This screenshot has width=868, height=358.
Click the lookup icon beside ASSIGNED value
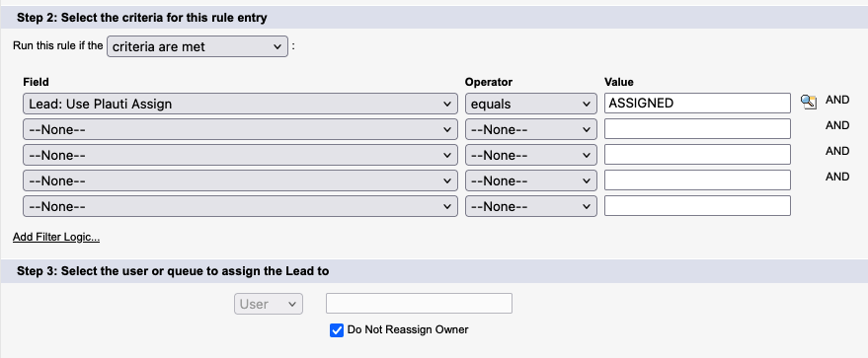tap(808, 102)
